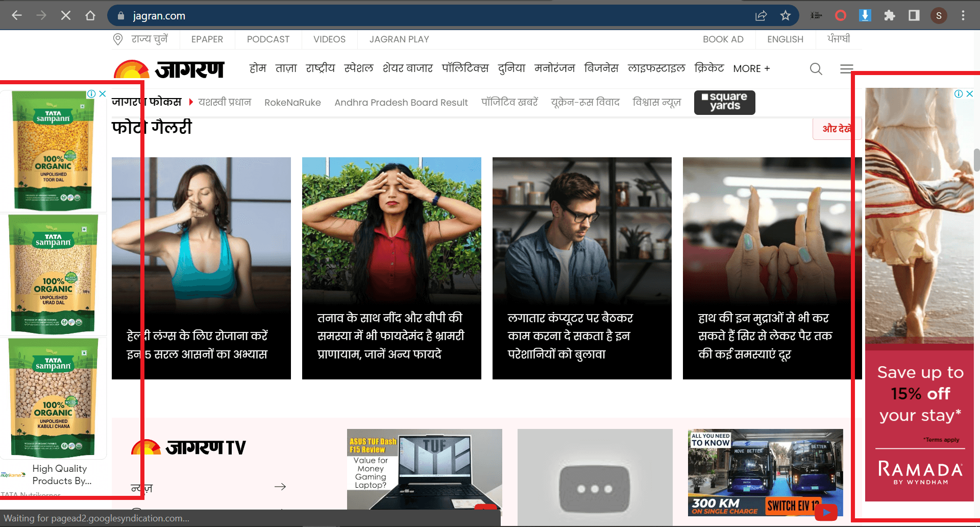Open the Switch EiV 12 electric bus video
The height and width of the screenshot is (527, 980).
click(x=766, y=473)
